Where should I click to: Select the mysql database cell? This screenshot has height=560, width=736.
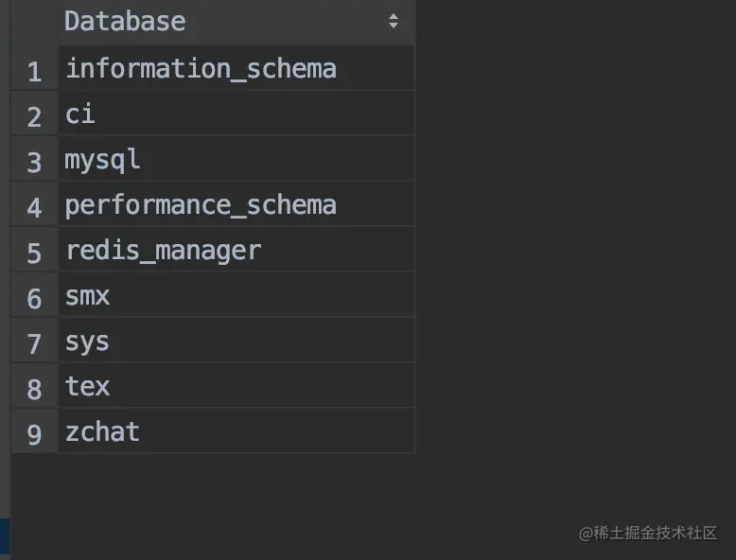click(102, 159)
